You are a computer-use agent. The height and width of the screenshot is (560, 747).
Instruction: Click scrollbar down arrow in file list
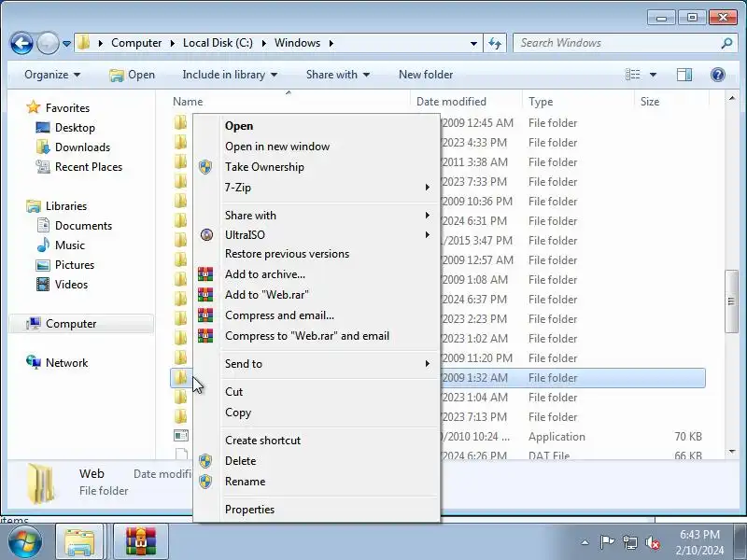click(x=732, y=452)
